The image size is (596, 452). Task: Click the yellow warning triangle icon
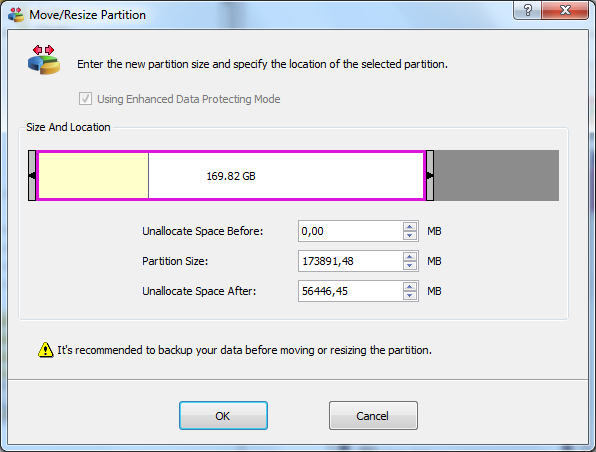(46, 350)
